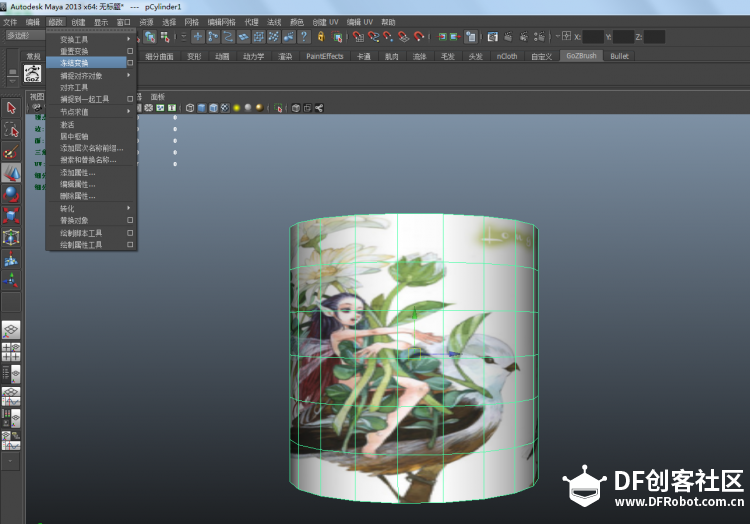Click the yellow light sphere icon
750x524 pixels.
pos(236,108)
